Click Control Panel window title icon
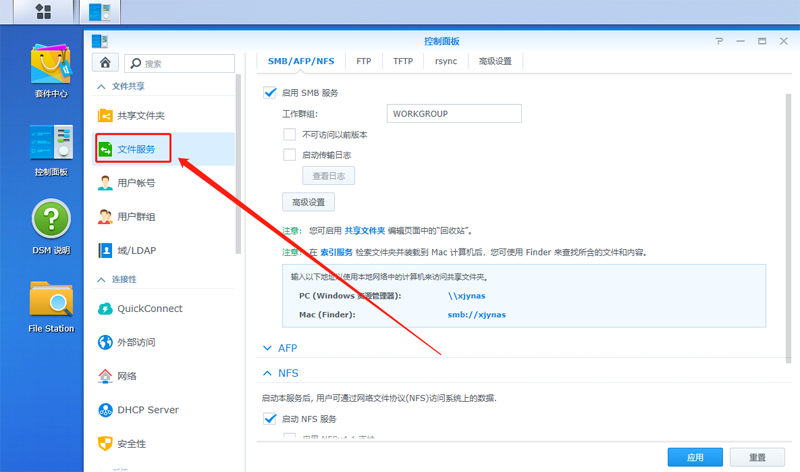The width and height of the screenshot is (800, 472). [99, 41]
